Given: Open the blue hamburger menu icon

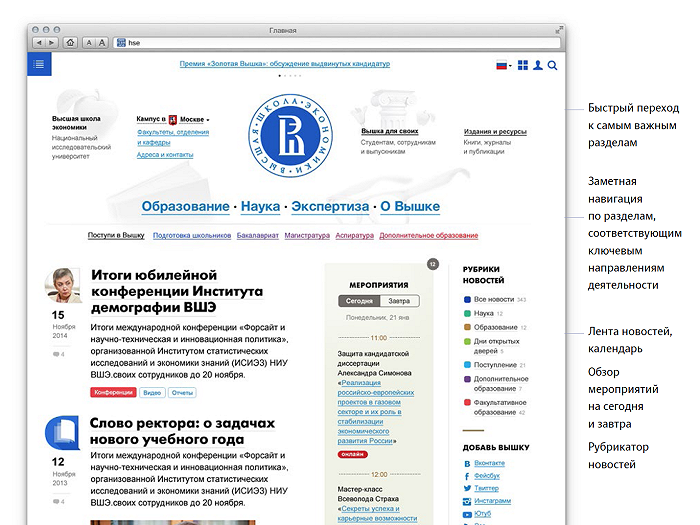Looking at the screenshot, I should click(39, 64).
